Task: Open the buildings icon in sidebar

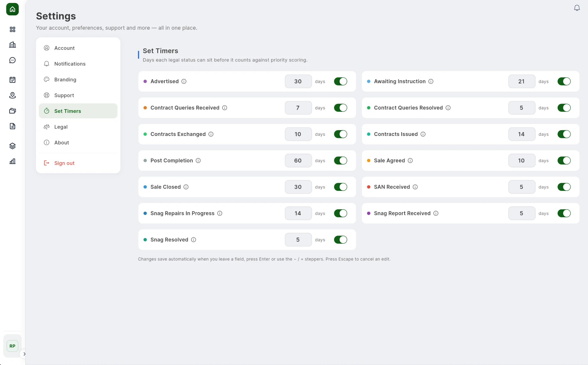Action: (x=12, y=45)
